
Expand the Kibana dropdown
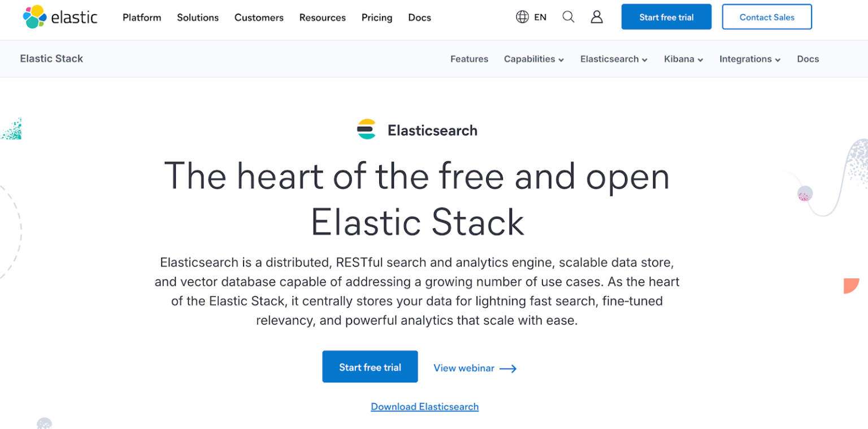pyautogui.click(x=683, y=59)
